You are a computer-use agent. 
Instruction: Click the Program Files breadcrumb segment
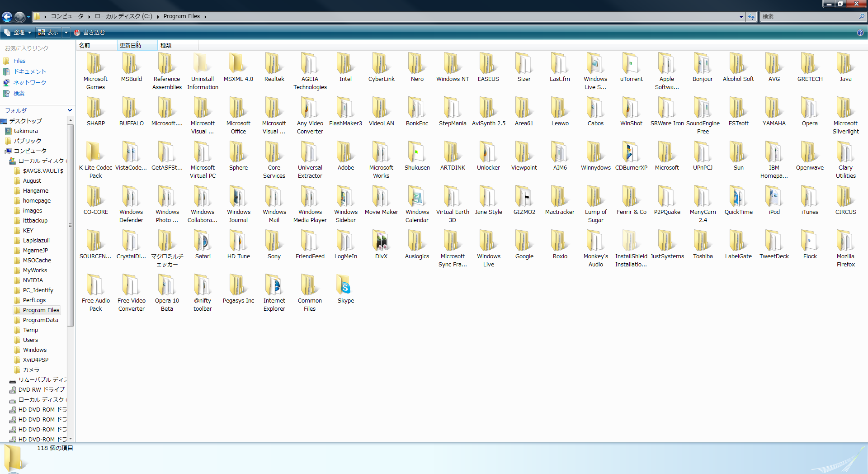182,16
